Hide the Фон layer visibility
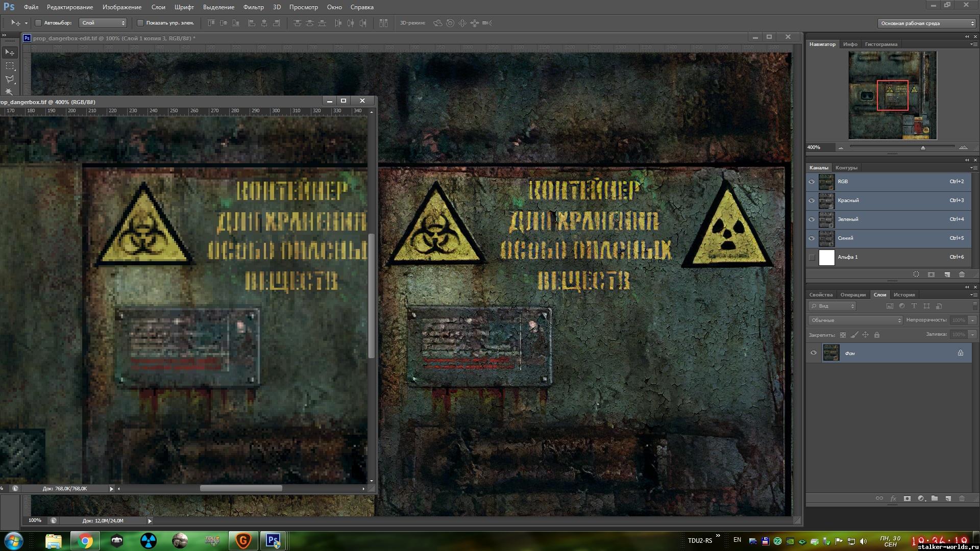This screenshot has width=980, height=551. pos(814,353)
